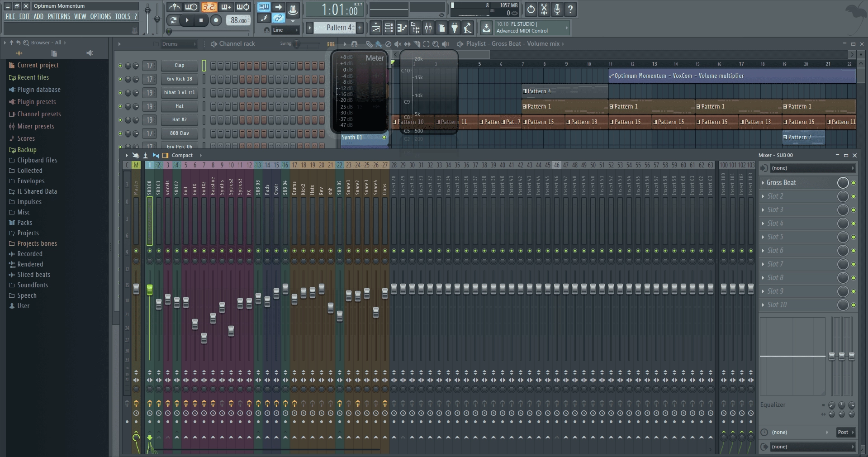Click the add new pattern plus button

pyautogui.click(x=360, y=28)
